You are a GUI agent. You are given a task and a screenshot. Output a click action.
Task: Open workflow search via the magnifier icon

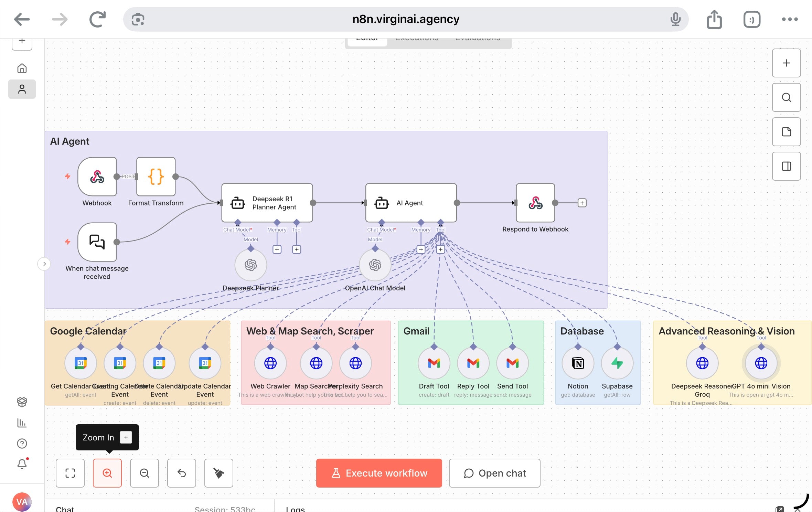786,97
